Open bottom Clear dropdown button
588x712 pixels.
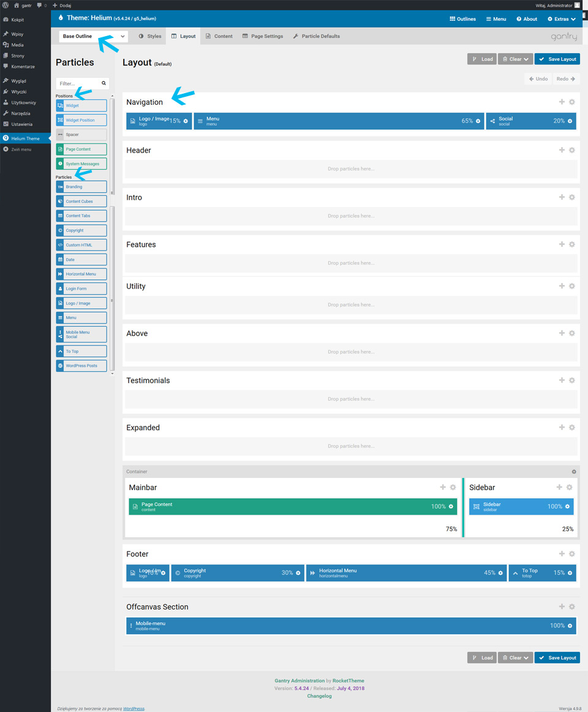click(x=515, y=657)
